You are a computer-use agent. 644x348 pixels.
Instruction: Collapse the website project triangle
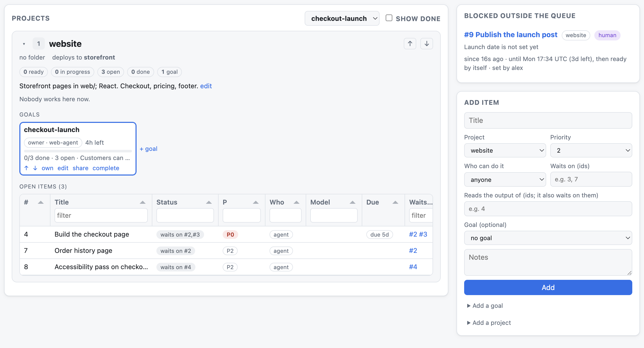click(24, 44)
